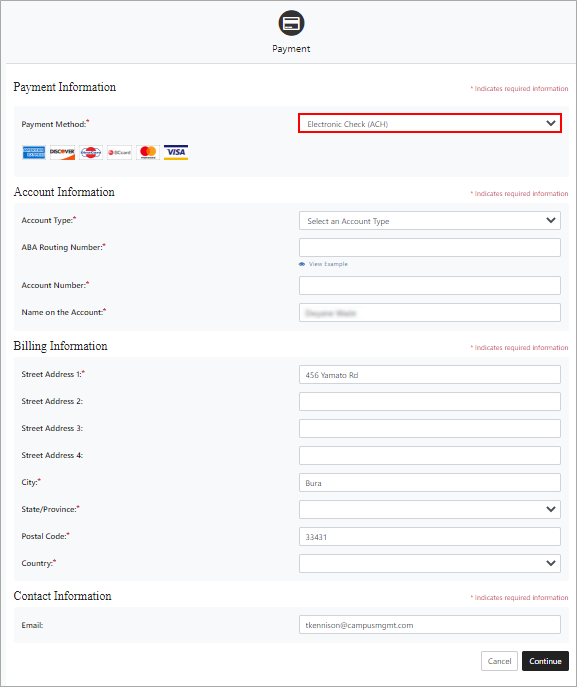Click into the Account Number field
Viewport: 577px width, 687px height.
(430, 286)
